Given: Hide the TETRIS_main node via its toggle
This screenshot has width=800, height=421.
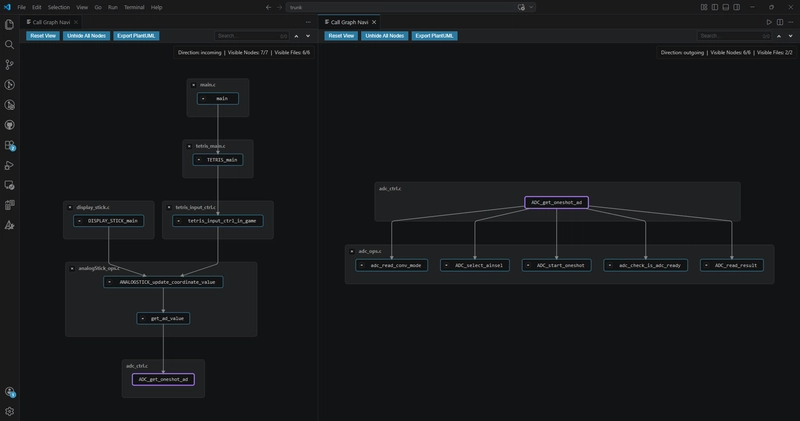Looking at the screenshot, I should click(199, 160).
